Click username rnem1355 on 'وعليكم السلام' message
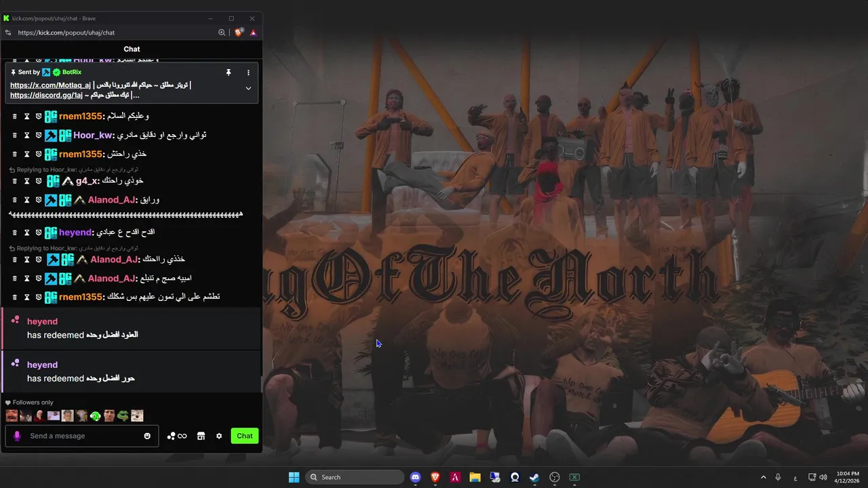Screen dimensions: 868x488 pos(80,117)
